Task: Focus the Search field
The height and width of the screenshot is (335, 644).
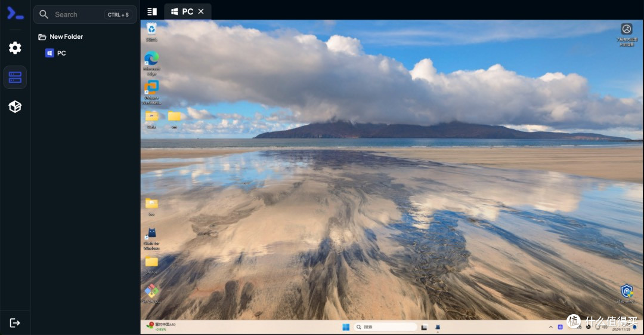Action: [85, 14]
